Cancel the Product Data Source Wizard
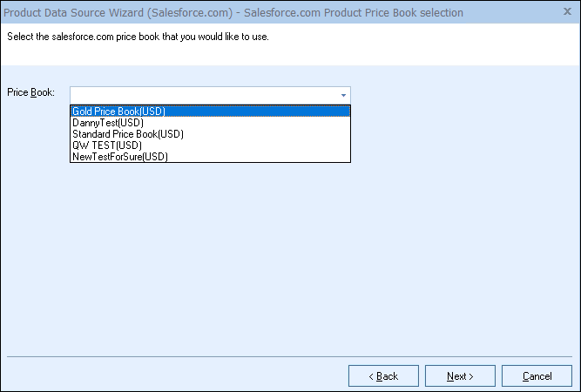Image resolution: width=581 pixels, height=392 pixels. (x=537, y=376)
